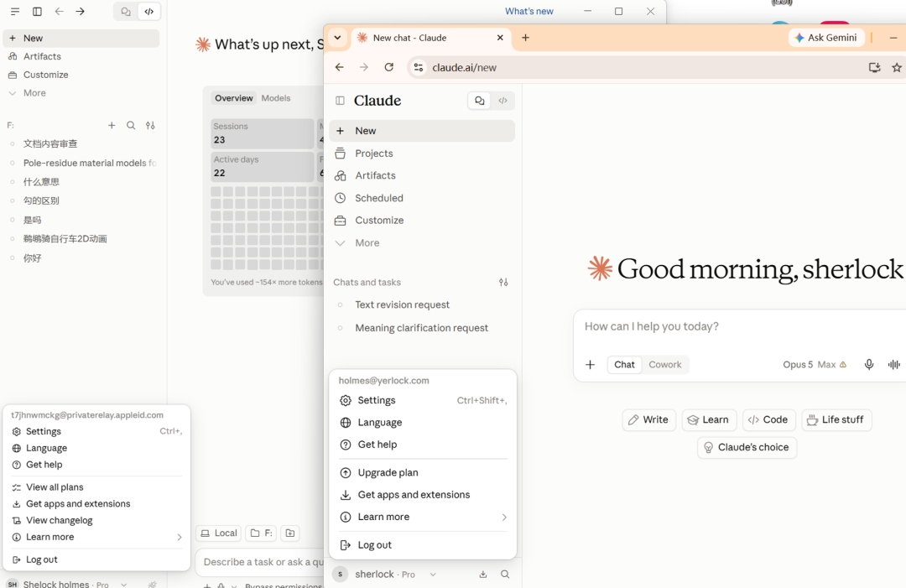Click the plus attachment icon in chat input
The height and width of the screenshot is (588, 906).
590,365
